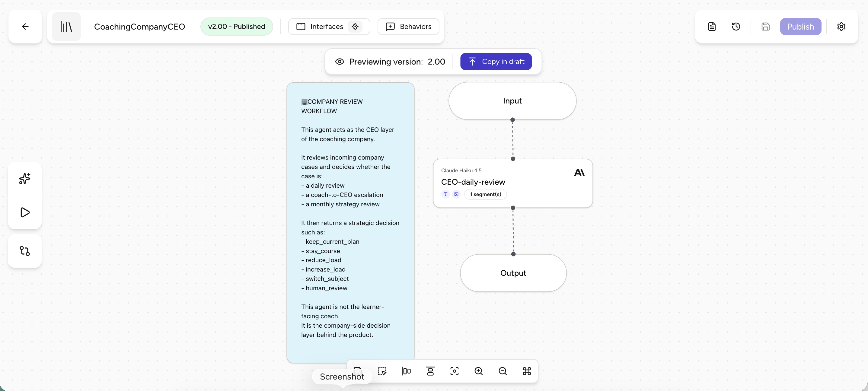Open settings gear icon
This screenshot has width=868, height=391.
click(841, 27)
